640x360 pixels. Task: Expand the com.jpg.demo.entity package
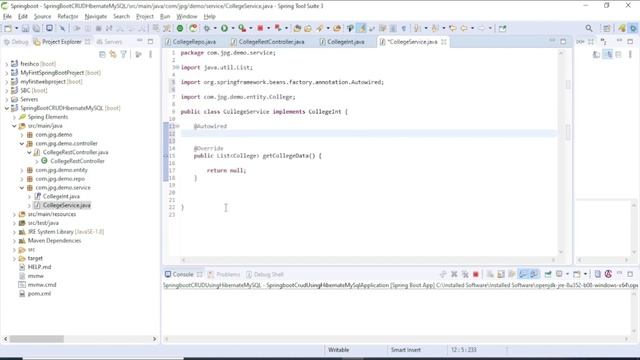(x=22, y=170)
